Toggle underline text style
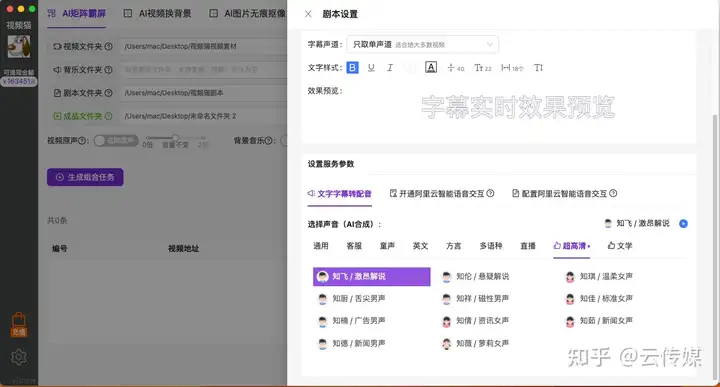720x387 pixels. coord(371,68)
